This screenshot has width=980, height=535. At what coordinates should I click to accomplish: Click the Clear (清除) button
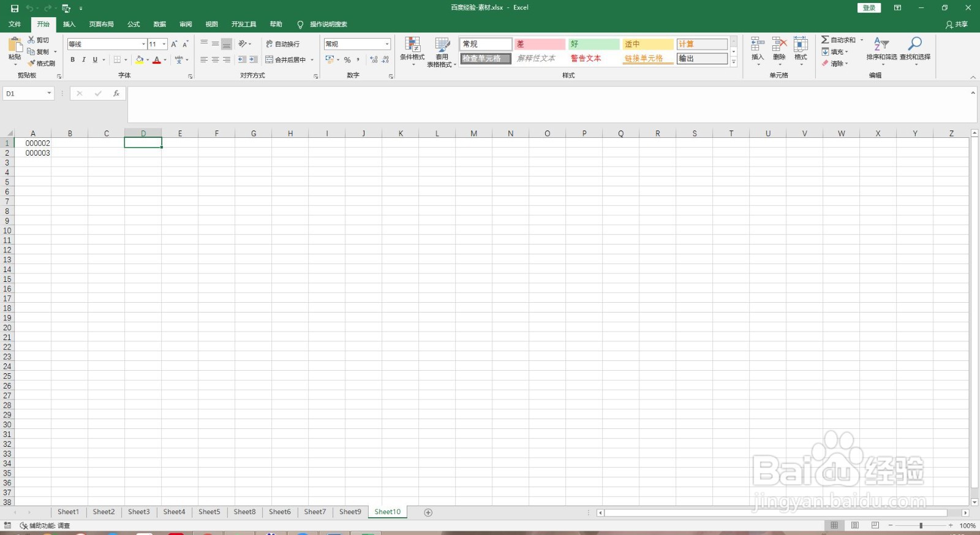tap(835, 64)
